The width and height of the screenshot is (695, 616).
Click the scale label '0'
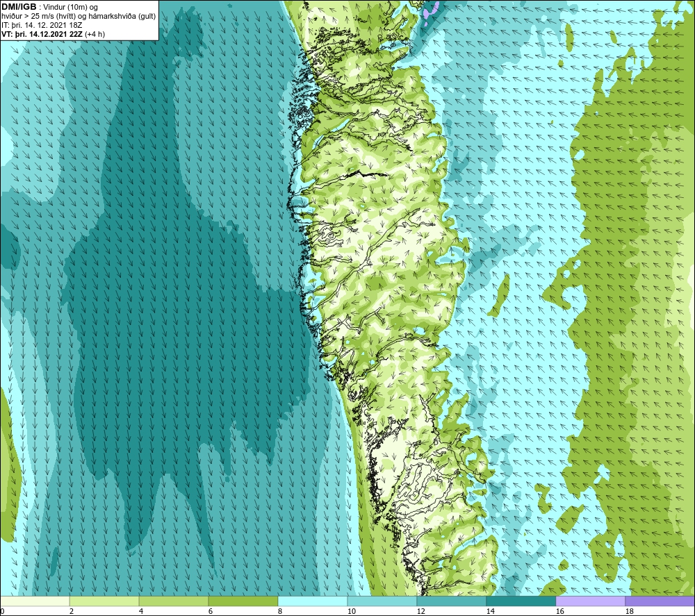click(x=2, y=612)
